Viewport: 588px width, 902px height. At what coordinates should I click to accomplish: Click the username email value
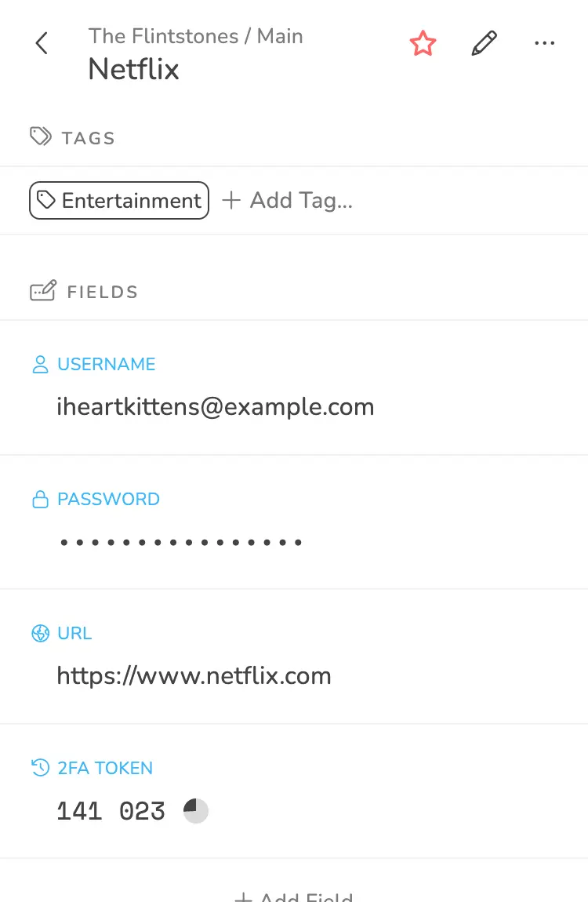(216, 407)
